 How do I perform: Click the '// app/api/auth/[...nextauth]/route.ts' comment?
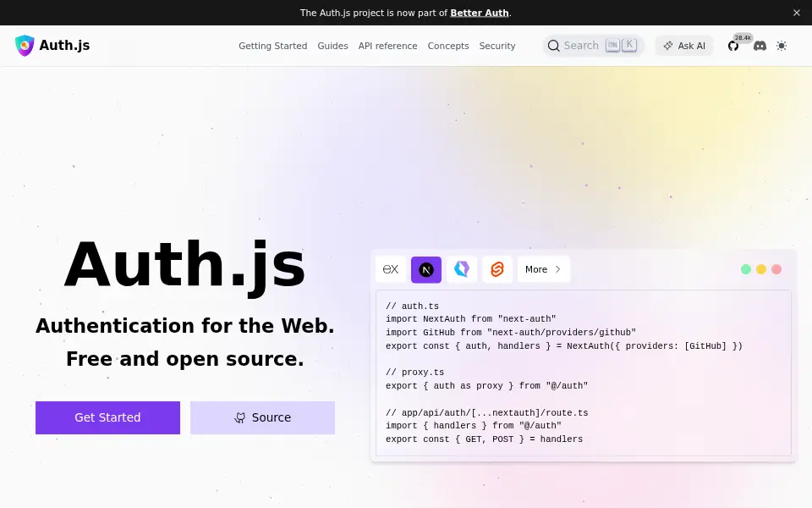tap(487, 412)
